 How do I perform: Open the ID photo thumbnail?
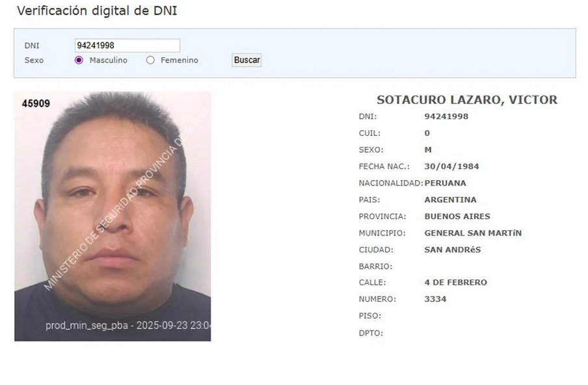113,217
